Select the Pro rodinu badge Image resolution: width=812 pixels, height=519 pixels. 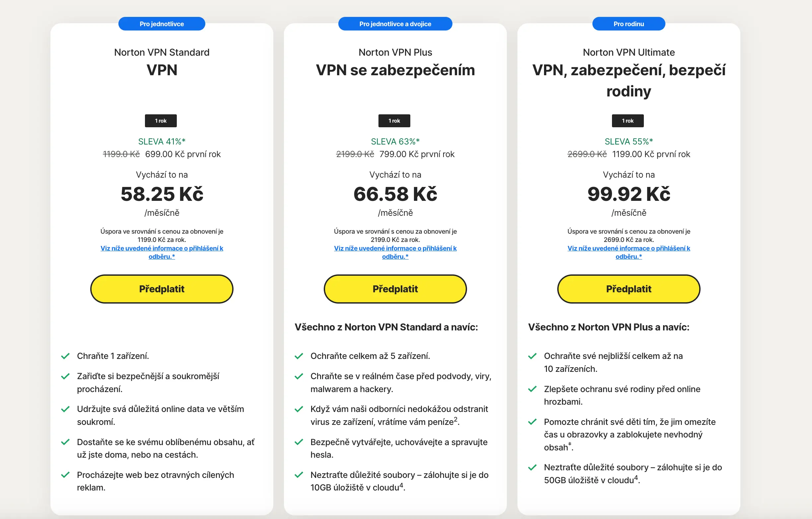coord(628,24)
